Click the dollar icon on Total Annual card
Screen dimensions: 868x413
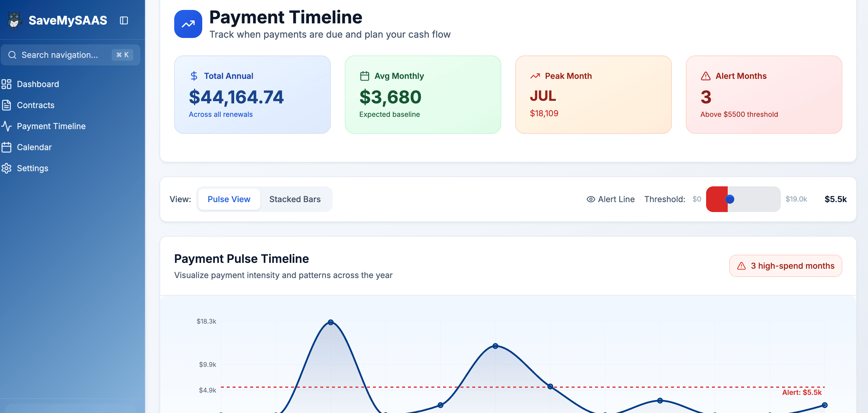(194, 76)
